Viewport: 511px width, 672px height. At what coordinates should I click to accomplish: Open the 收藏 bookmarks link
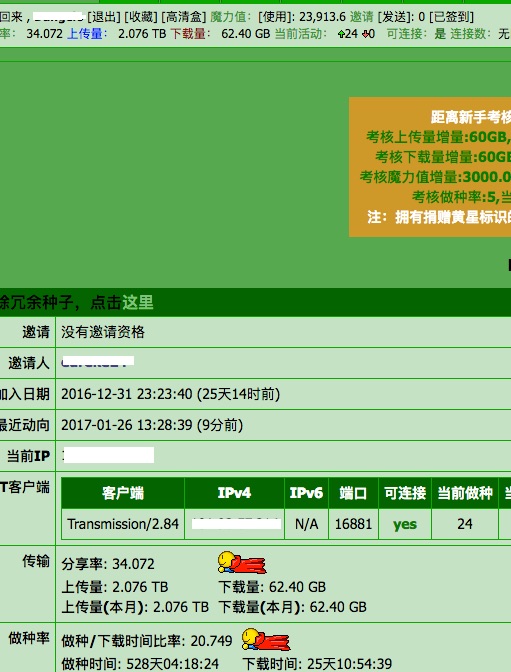coord(141,17)
